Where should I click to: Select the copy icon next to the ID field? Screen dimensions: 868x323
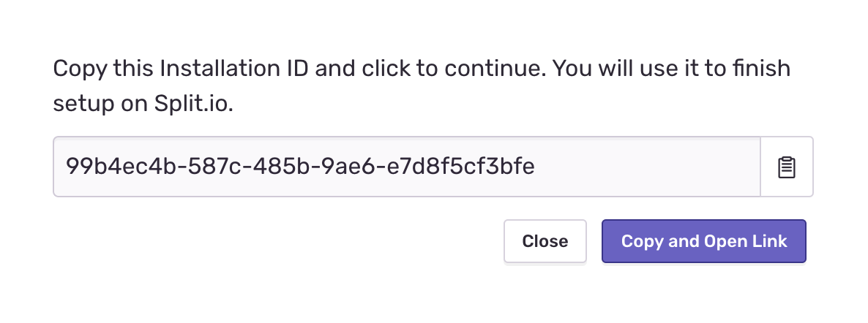787,167
